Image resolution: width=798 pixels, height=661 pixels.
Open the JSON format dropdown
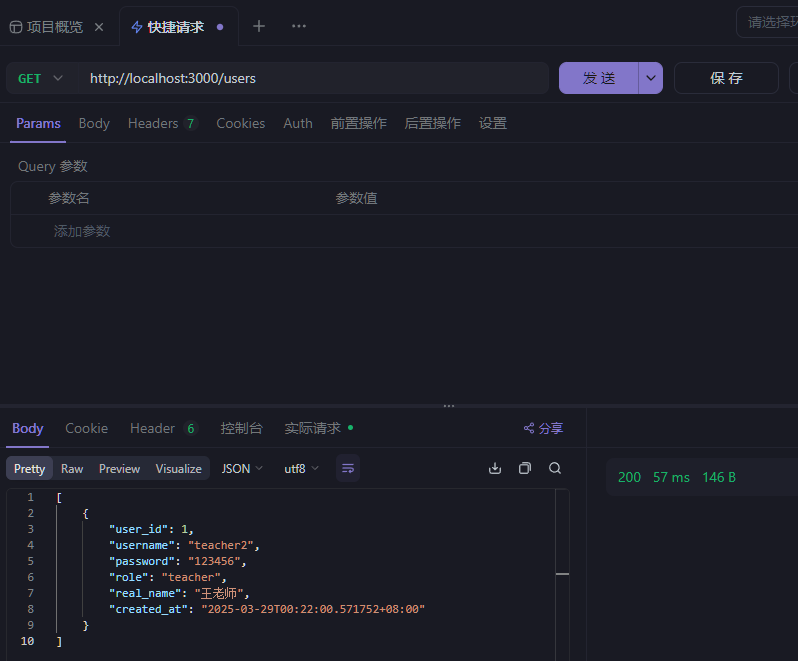coord(242,469)
